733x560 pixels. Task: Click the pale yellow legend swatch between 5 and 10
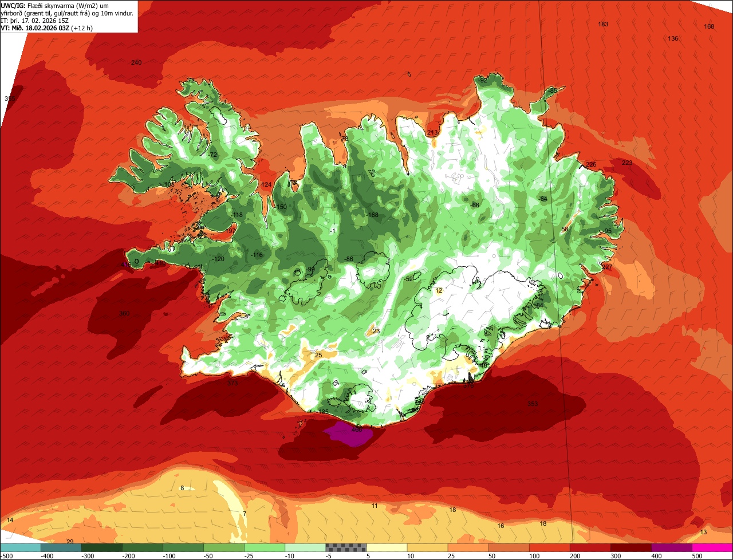(386, 547)
